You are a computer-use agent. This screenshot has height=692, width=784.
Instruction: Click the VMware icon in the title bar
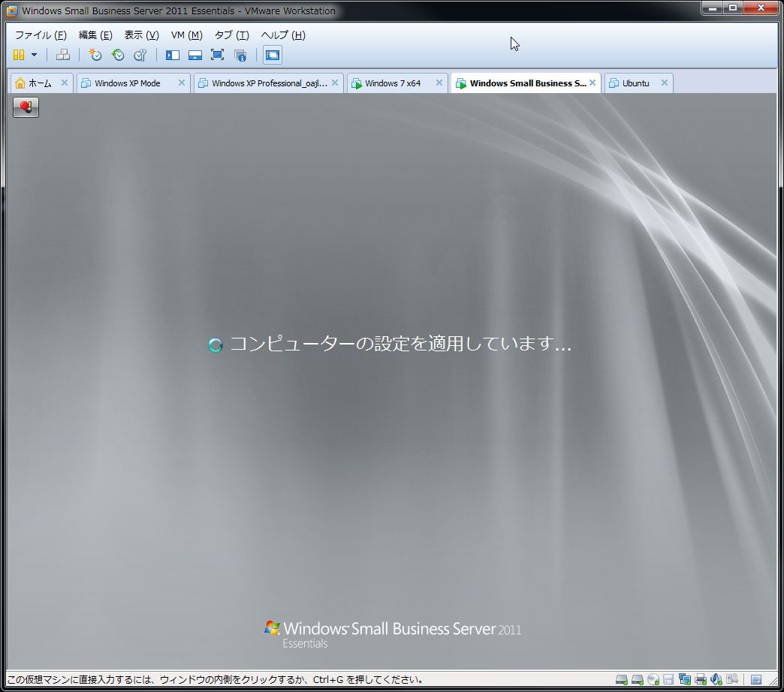pos(11,11)
